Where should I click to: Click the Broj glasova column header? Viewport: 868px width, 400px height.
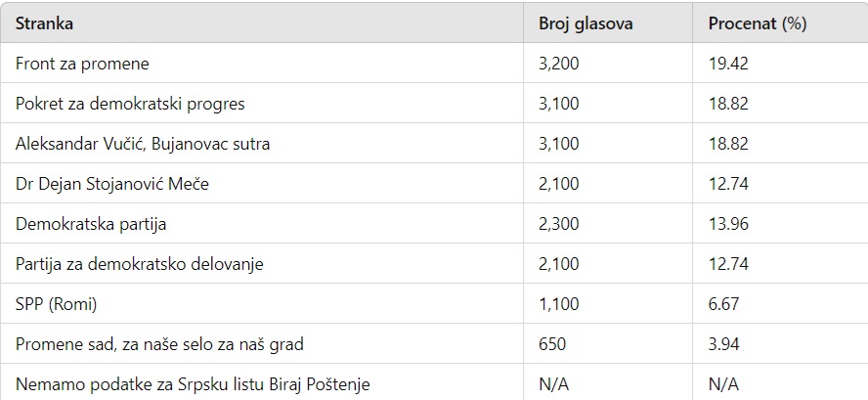586,22
